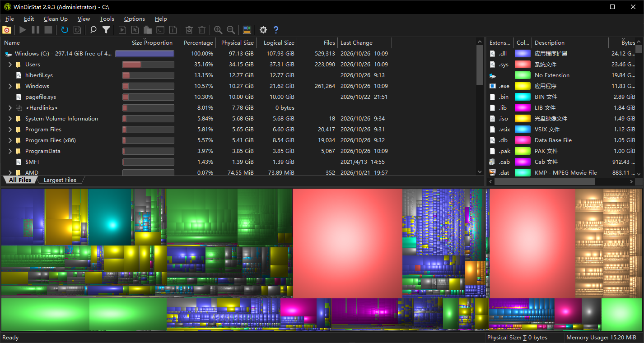The width and height of the screenshot is (644, 343).
Task: Click the extension list horizontal scrollbar thumb
Action: [545, 181]
